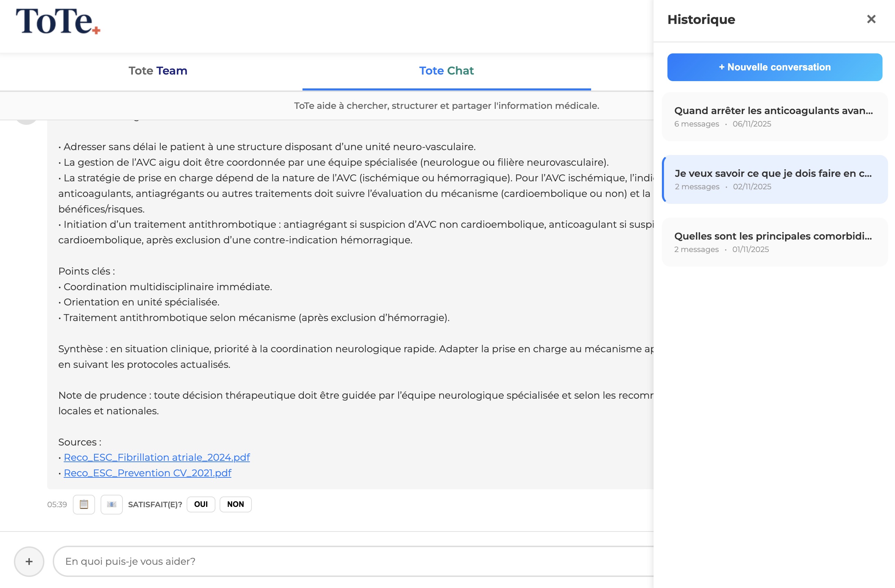
Task: Click the ToTe logo
Action: pyautogui.click(x=58, y=21)
